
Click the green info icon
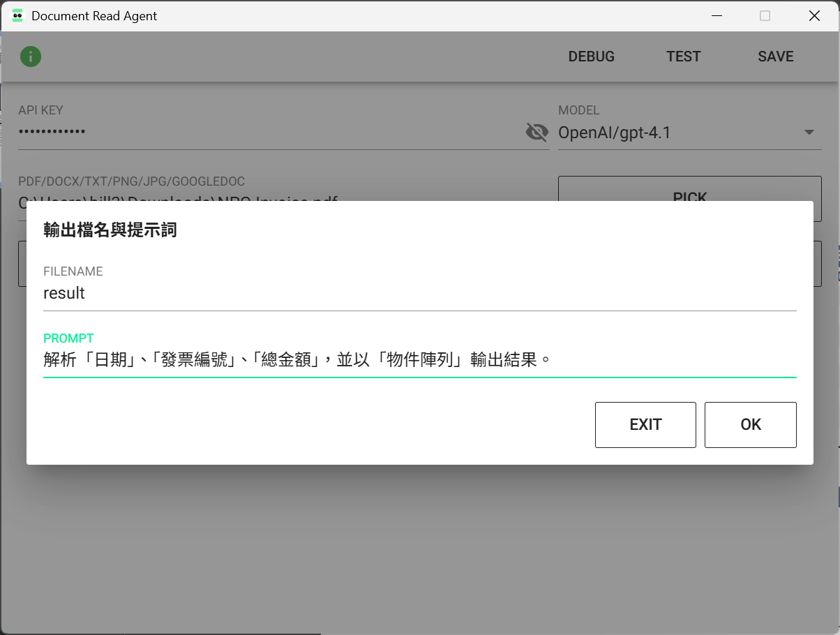point(31,57)
